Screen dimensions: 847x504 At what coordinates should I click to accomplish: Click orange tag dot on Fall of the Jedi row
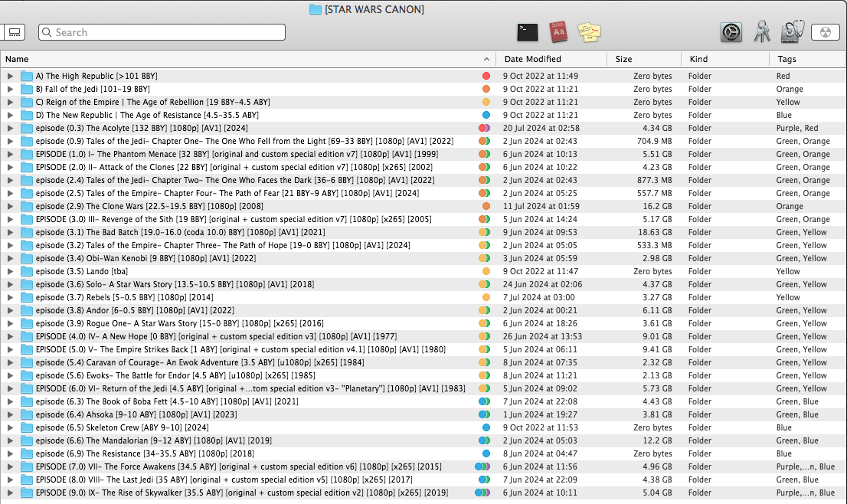pos(486,89)
